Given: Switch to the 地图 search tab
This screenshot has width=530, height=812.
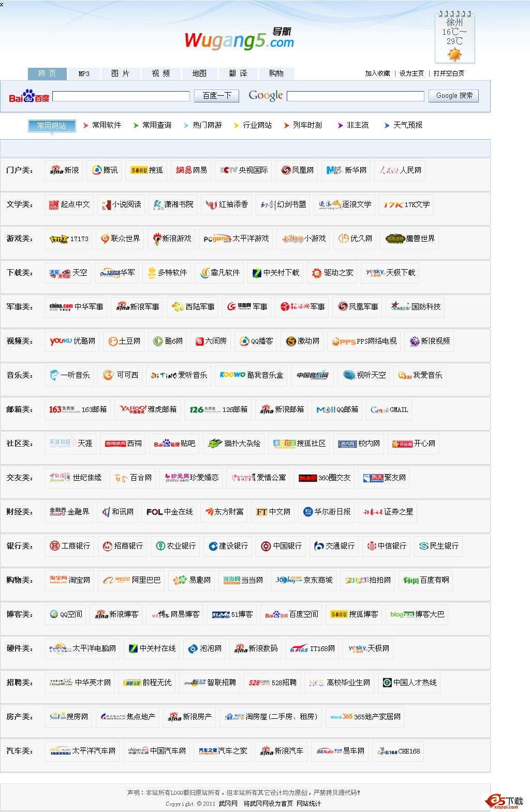Looking at the screenshot, I should [x=199, y=73].
